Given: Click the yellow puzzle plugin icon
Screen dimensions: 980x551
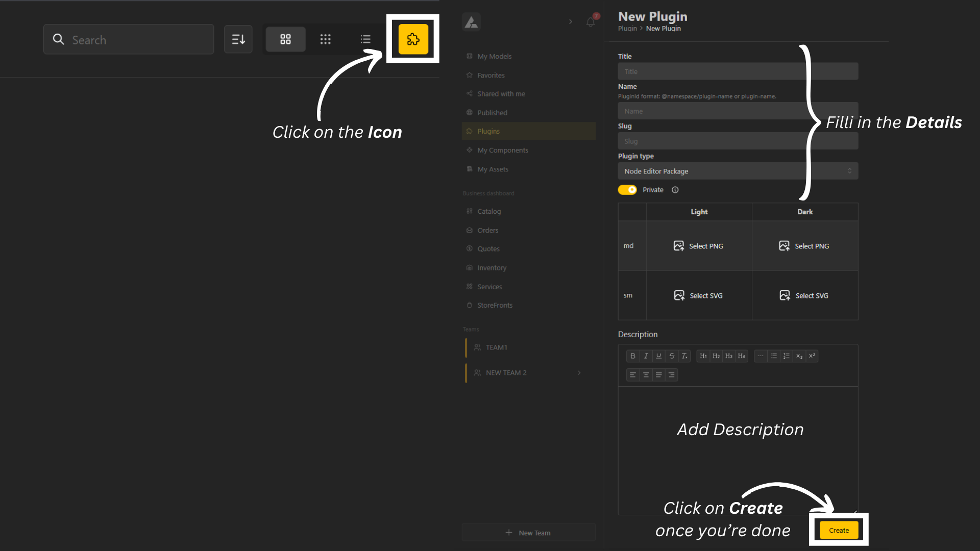Looking at the screenshot, I should 413,39.
